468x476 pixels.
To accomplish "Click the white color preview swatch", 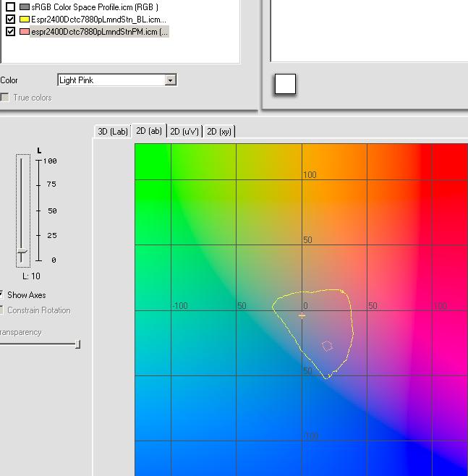I will tap(285, 84).
